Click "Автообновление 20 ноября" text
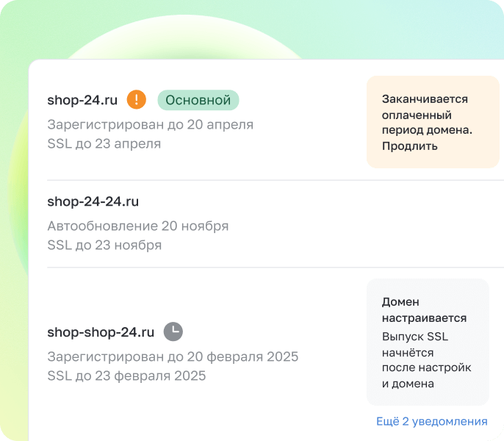Image resolution: width=504 pixels, height=441 pixels. pos(137,226)
